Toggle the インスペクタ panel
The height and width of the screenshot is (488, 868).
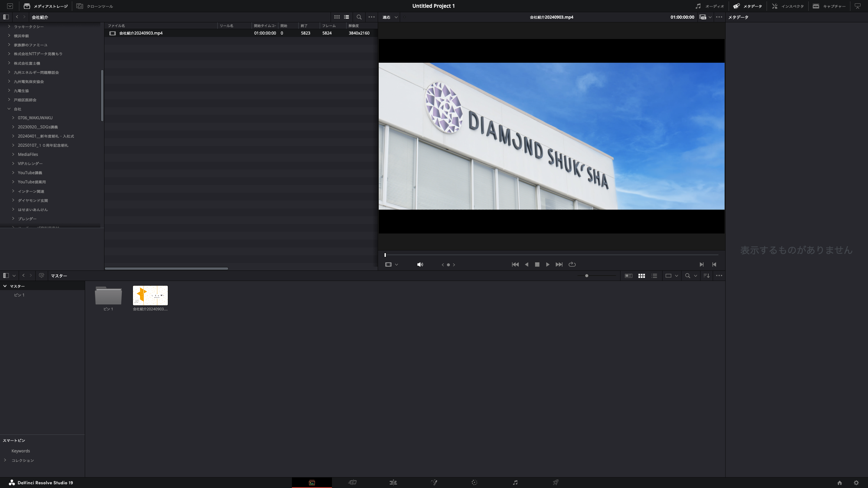pyautogui.click(x=788, y=6)
